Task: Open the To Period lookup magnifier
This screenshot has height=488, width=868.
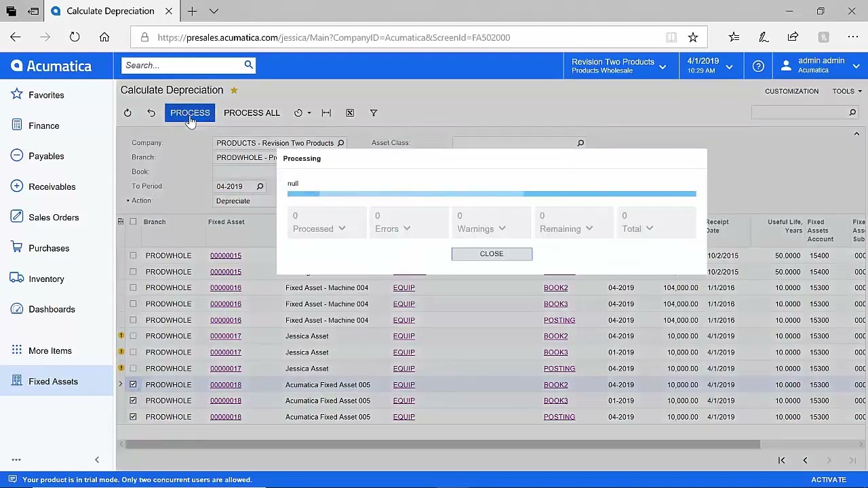Action: (260, 186)
